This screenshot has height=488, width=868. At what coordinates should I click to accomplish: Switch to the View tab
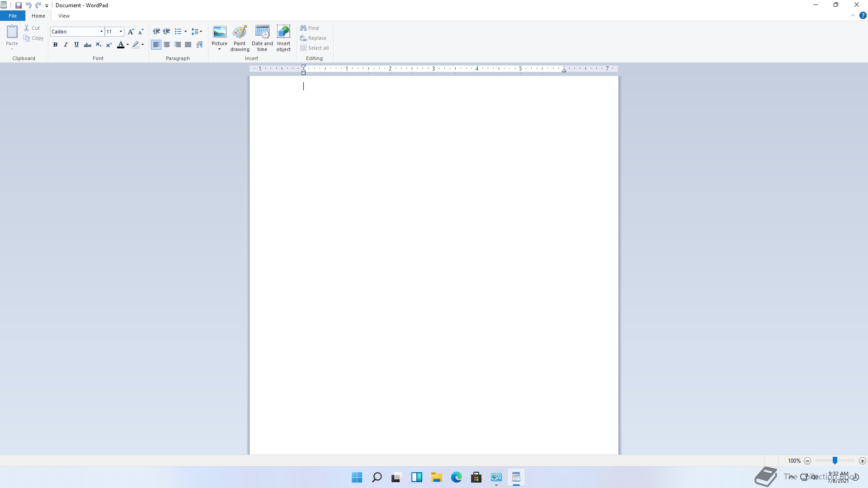click(x=64, y=16)
